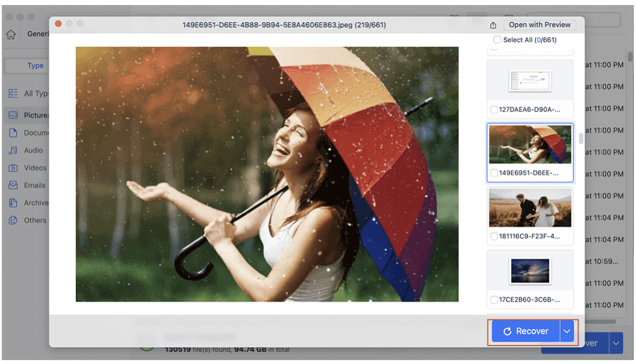Screen dimensions: 636x364
Task: Check the 181116C9-F23F file checkbox
Action: point(494,236)
